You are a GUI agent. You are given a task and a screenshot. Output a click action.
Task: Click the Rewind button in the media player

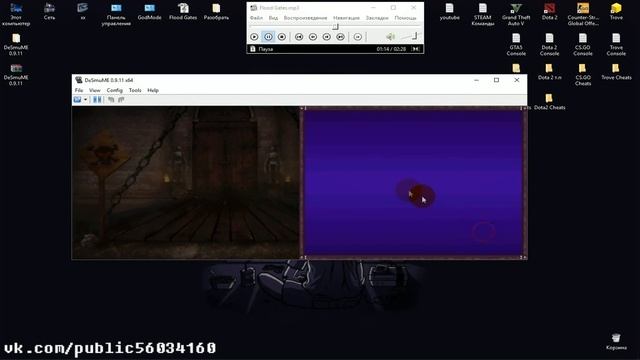click(313, 37)
